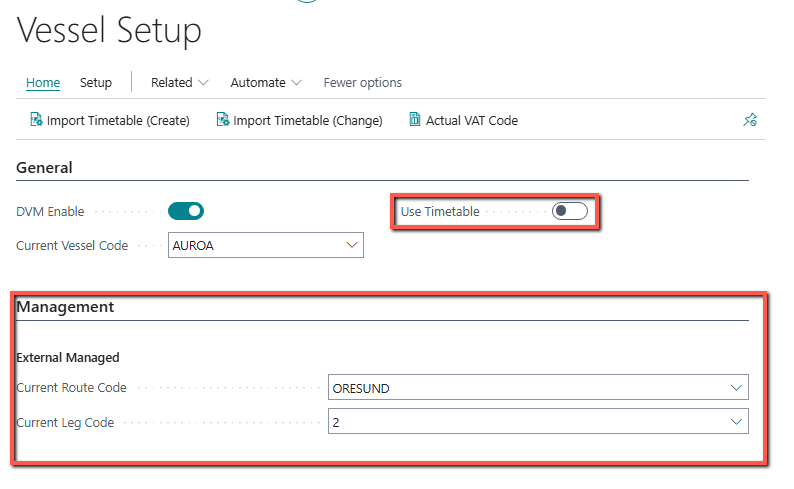Turn on the Use Timetable switch
794x489 pixels.
point(570,211)
